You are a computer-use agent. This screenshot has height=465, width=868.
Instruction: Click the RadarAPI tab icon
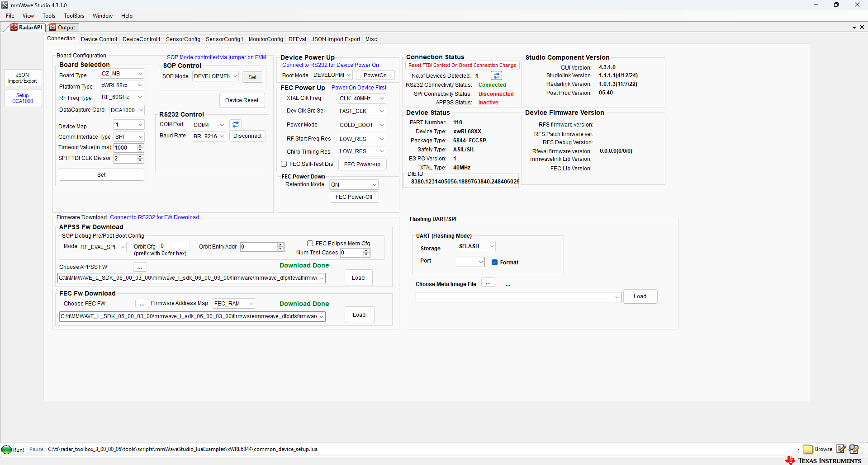point(14,28)
